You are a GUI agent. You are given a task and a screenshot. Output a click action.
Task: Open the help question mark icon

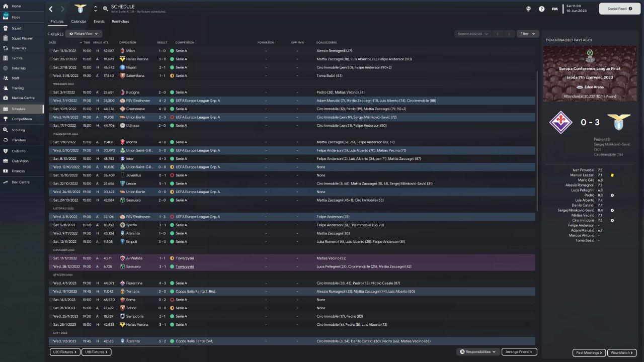click(541, 9)
